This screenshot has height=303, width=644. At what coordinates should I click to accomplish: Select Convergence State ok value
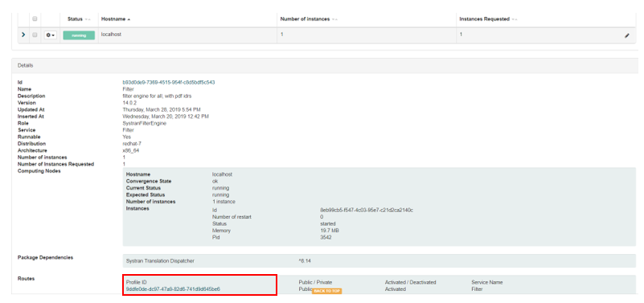coord(215,181)
